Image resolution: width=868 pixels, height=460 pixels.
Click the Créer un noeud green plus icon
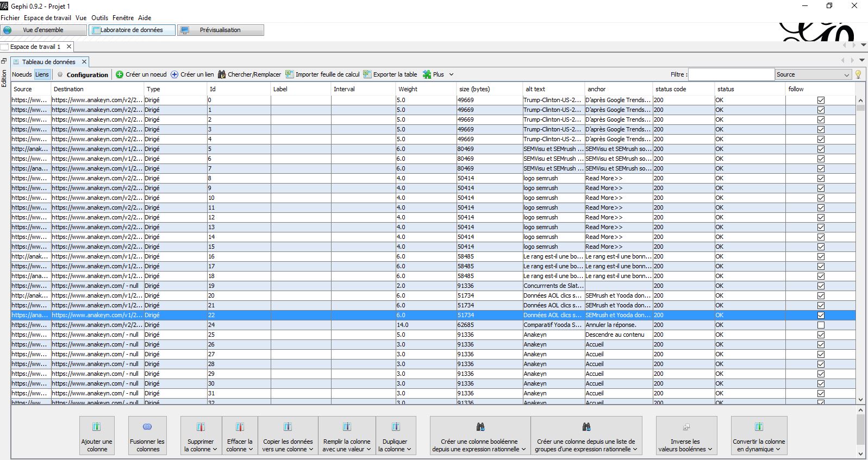pyautogui.click(x=120, y=74)
